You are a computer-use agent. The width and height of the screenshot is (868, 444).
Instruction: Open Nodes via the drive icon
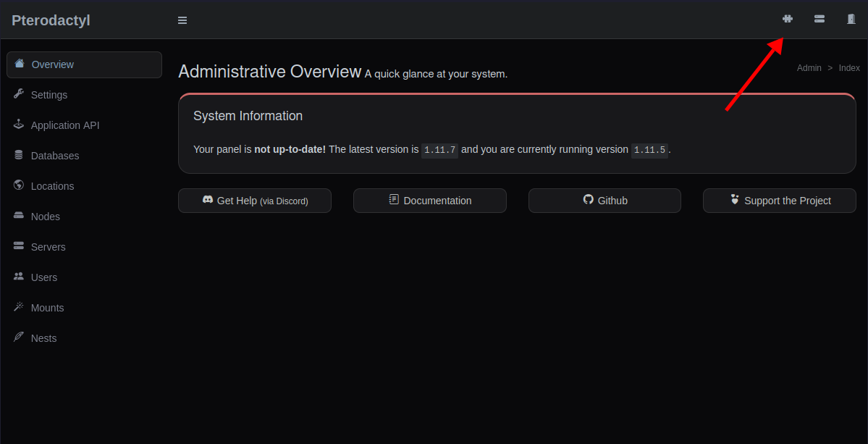pyautogui.click(x=19, y=216)
